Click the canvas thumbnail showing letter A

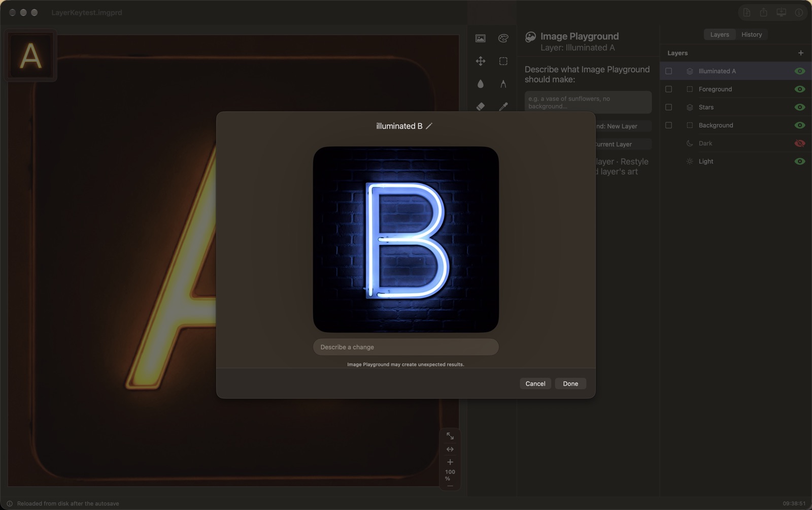coord(30,55)
